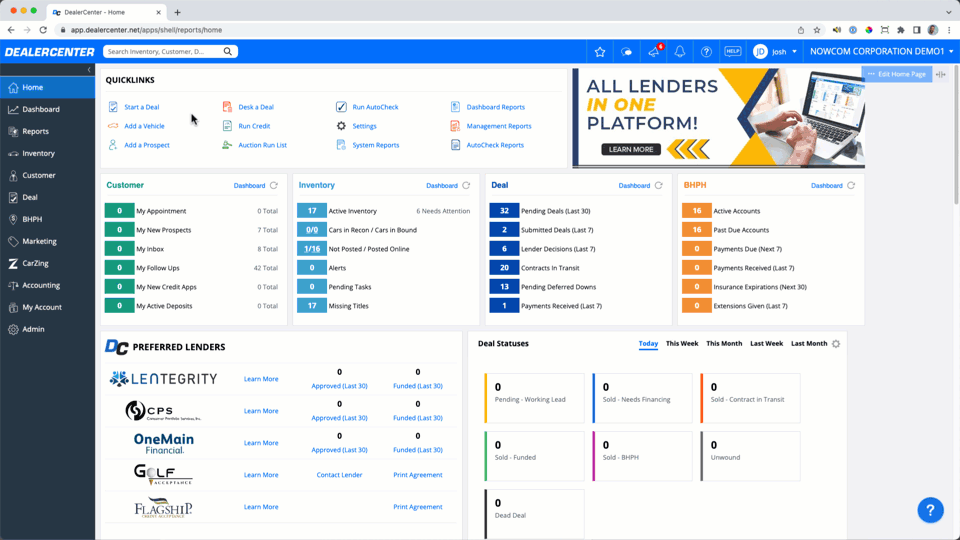Open the question mark help icon in header
The height and width of the screenshot is (540, 960).
[706, 52]
